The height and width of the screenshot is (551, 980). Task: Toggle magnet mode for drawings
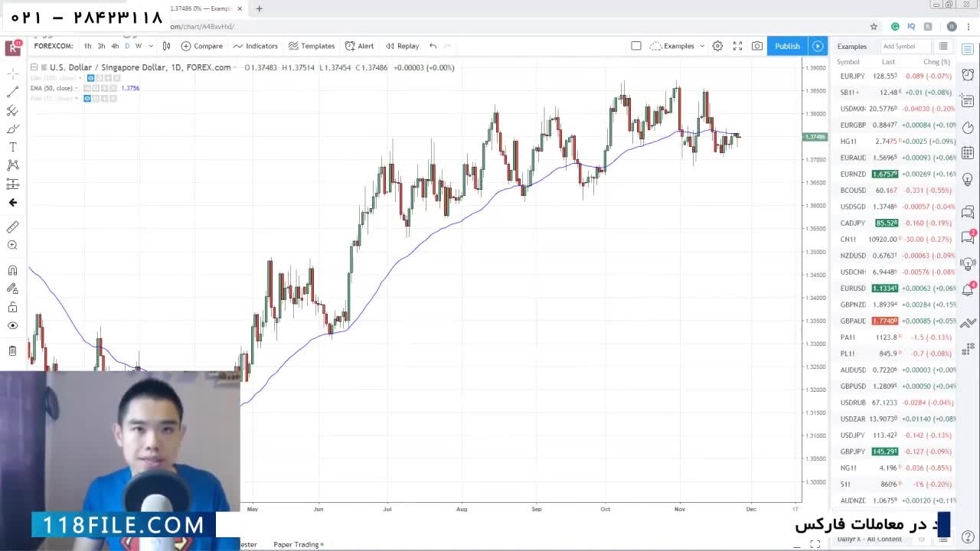[x=13, y=270]
